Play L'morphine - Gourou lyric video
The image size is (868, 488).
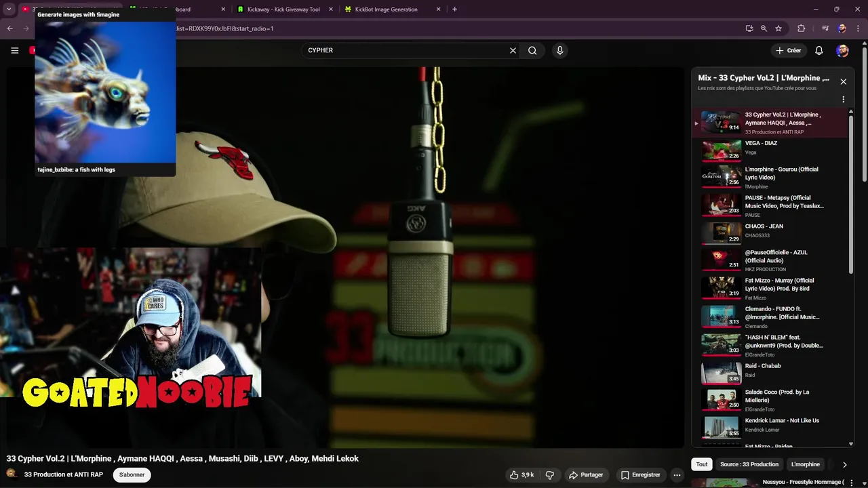770,176
